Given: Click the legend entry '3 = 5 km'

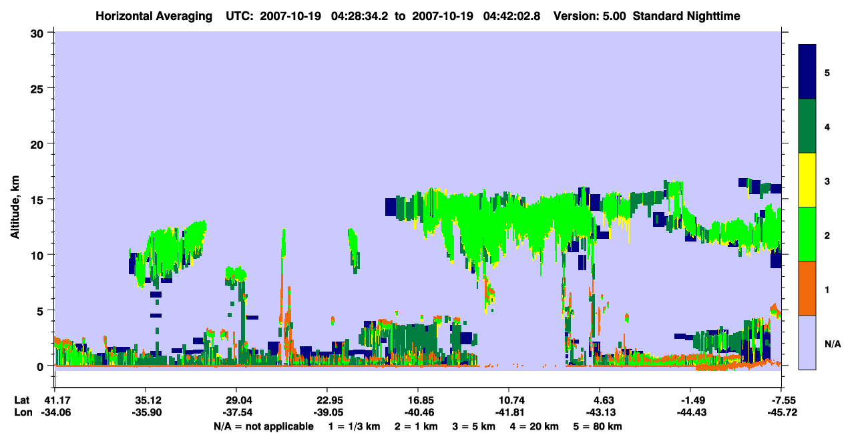Looking at the screenshot, I should (474, 426).
